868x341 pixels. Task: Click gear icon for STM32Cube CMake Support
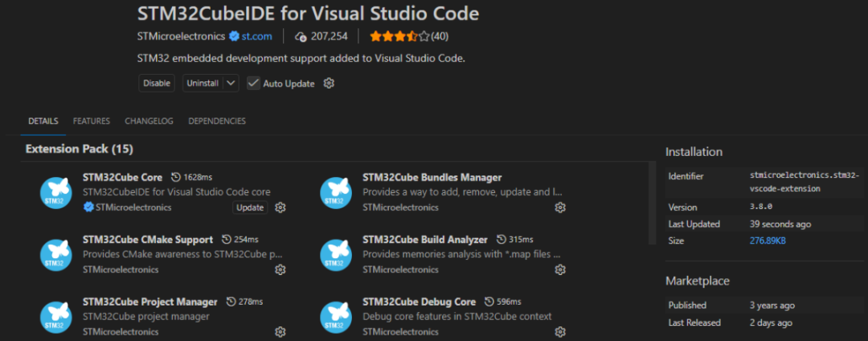click(280, 269)
